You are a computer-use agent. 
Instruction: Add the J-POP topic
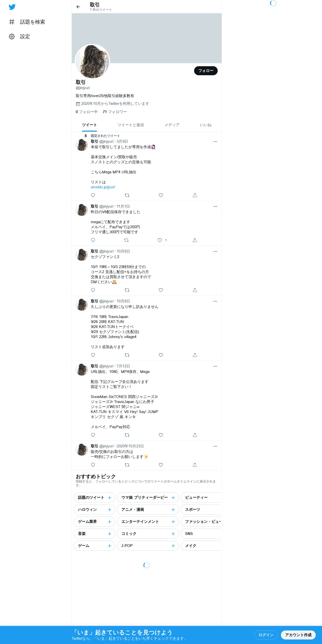click(173, 546)
